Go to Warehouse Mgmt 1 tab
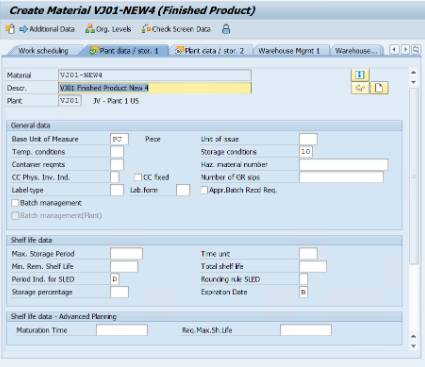The image size is (425, 367). coord(289,51)
